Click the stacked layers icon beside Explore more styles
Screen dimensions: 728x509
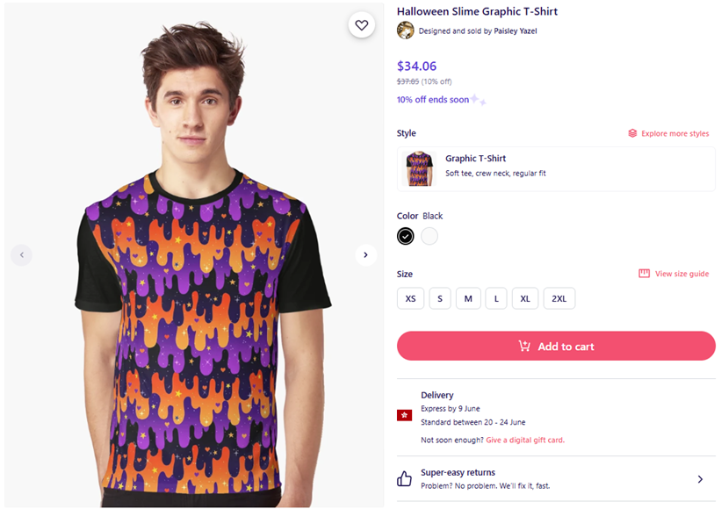(x=632, y=133)
